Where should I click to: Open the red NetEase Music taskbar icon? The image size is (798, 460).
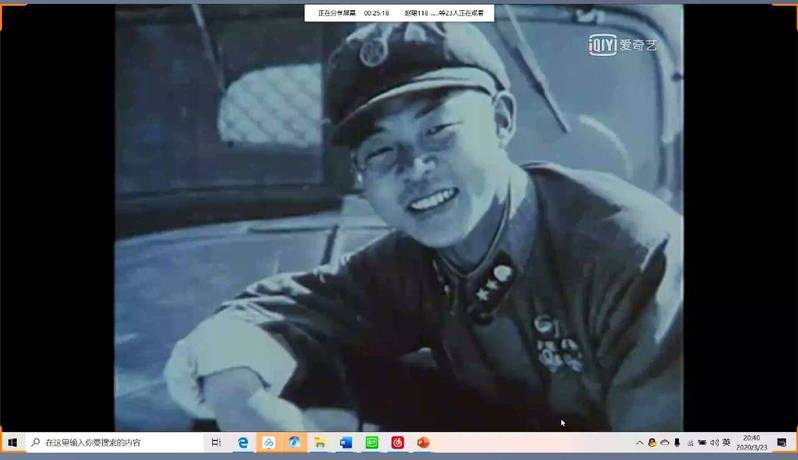(398, 442)
